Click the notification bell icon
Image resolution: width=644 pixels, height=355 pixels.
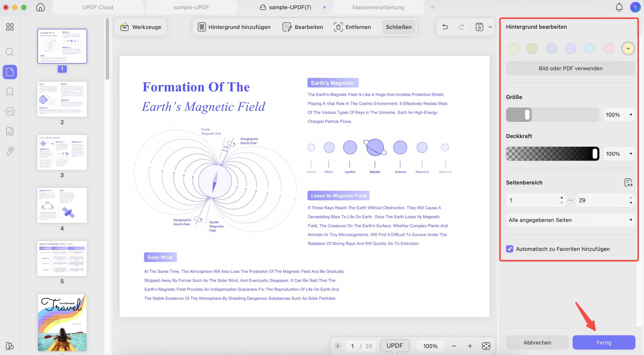[619, 7]
